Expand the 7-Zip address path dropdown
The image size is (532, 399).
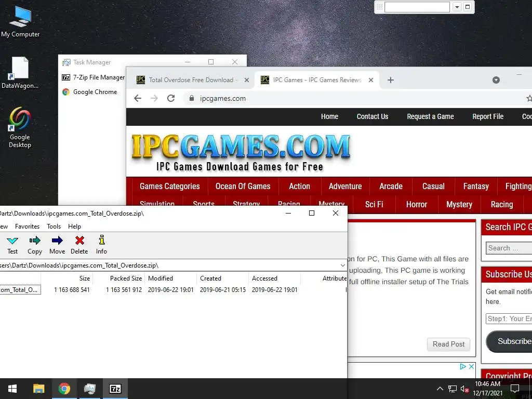pyautogui.click(x=342, y=265)
